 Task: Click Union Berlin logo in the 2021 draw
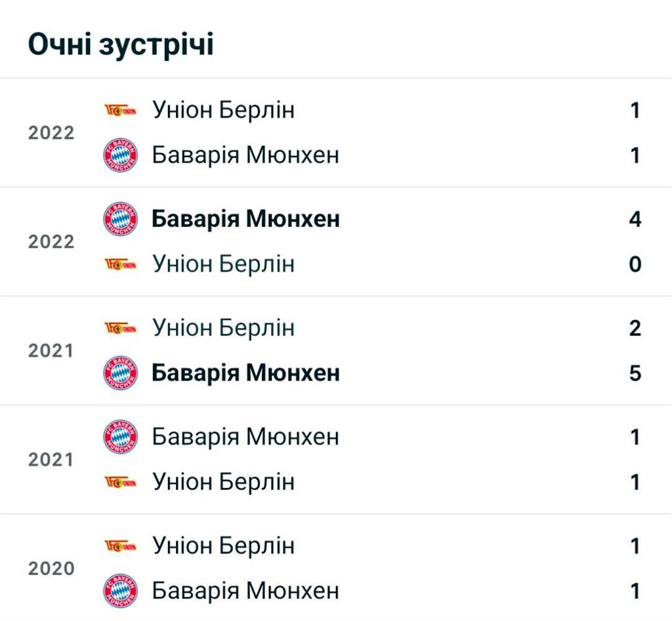pyautogui.click(x=120, y=482)
